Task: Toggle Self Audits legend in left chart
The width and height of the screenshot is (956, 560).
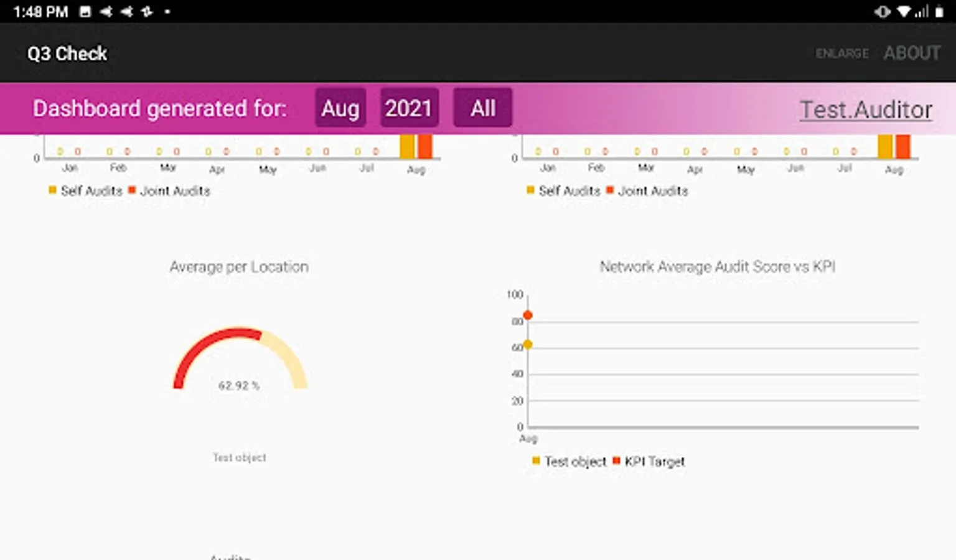Action: coord(53,190)
